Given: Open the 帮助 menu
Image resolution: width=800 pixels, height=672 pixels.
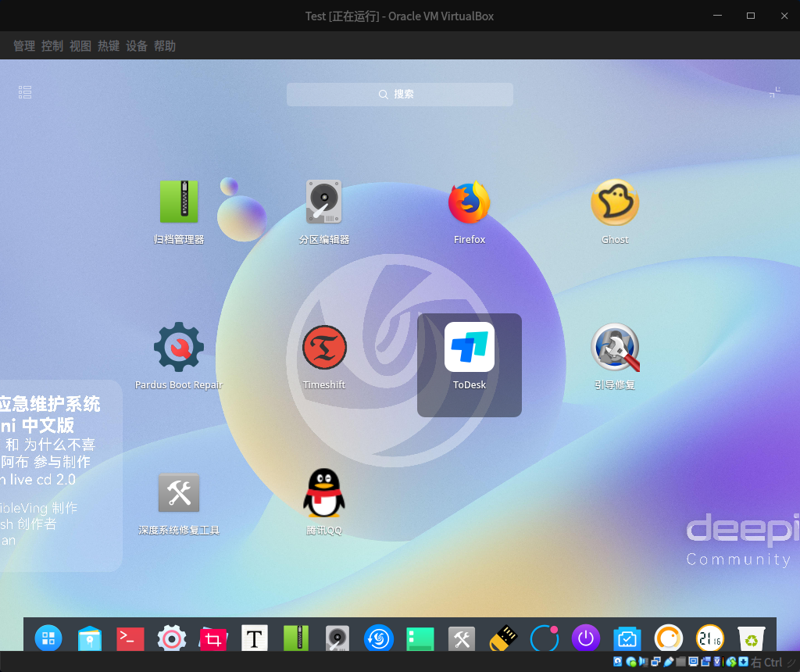Looking at the screenshot, I should pyautogui.click(x=165, y=46).
